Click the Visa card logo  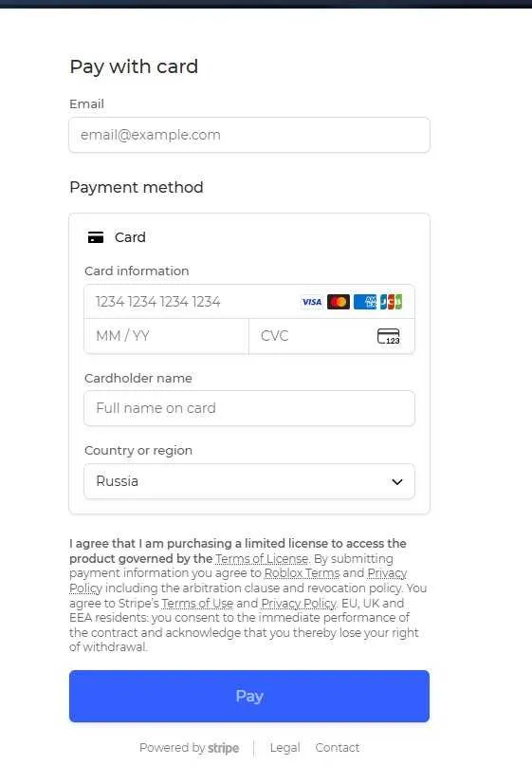311,302
